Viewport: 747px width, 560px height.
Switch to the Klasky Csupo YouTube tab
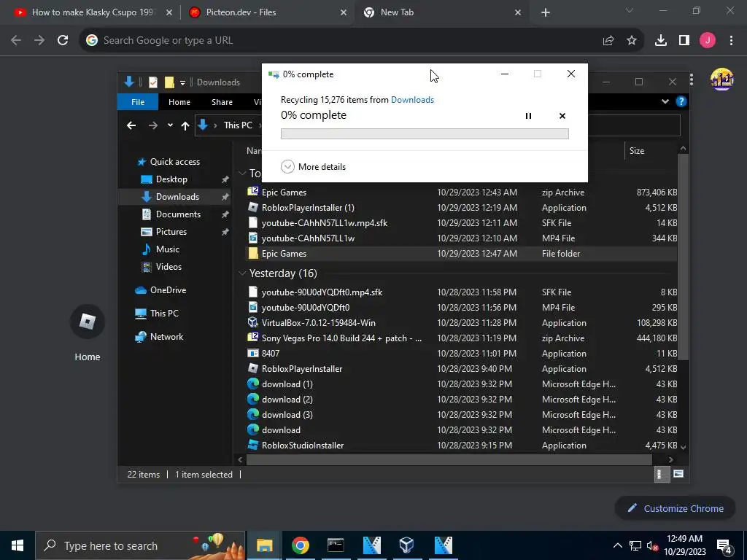[x=92, y=12]
